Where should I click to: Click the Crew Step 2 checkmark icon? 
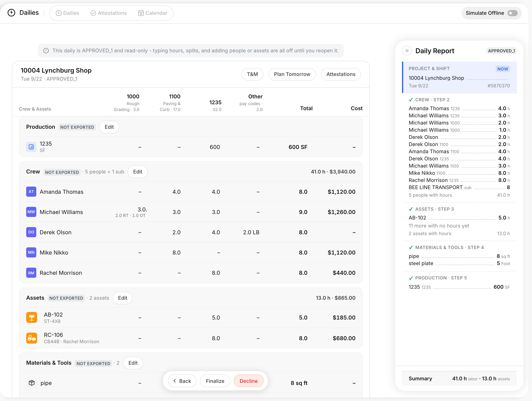click(411, 100)
